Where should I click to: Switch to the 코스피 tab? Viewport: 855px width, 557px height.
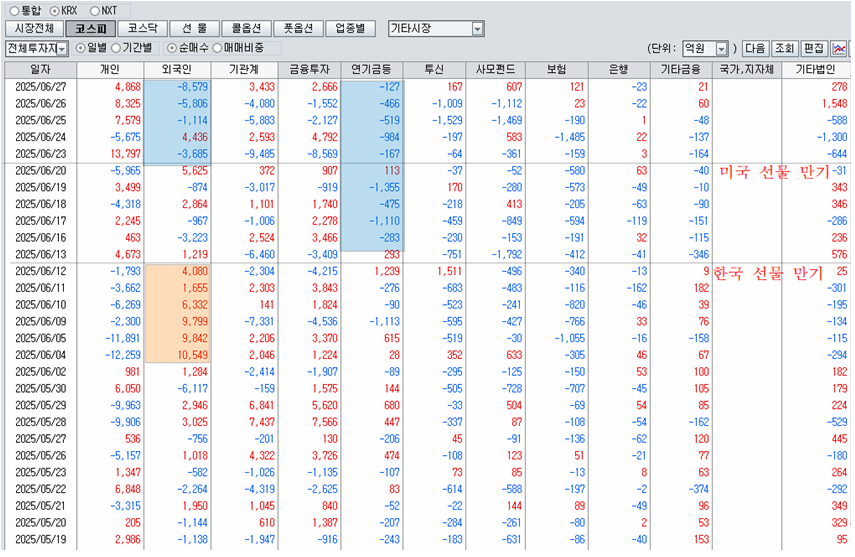pyautogui.click(x=91, y=28)
